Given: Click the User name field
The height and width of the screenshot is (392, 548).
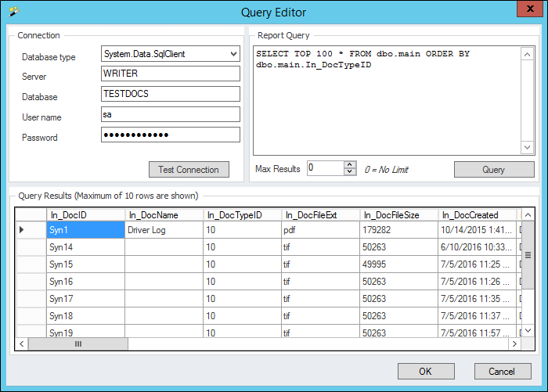Looking at the screenshot, I should 171,114.
